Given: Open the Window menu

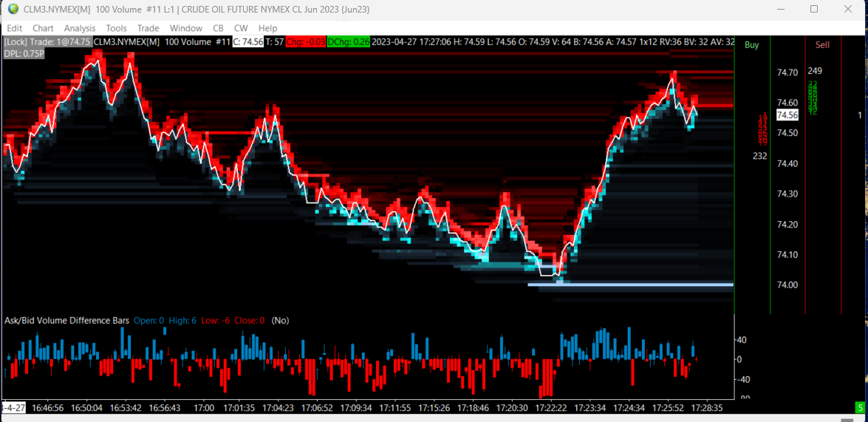Looking at the screenshot, I should [x=186, y=28].
